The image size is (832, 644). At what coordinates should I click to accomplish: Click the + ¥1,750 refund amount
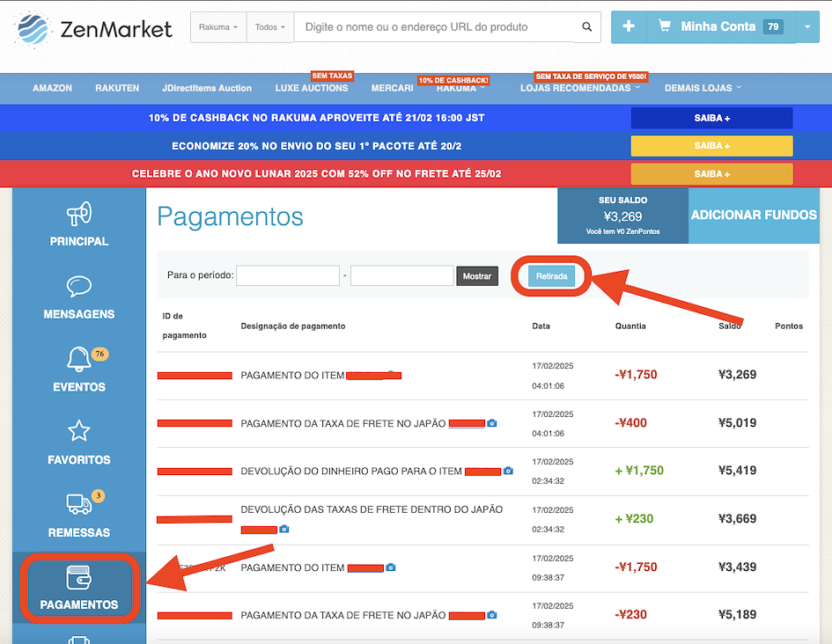pos(639,471)
